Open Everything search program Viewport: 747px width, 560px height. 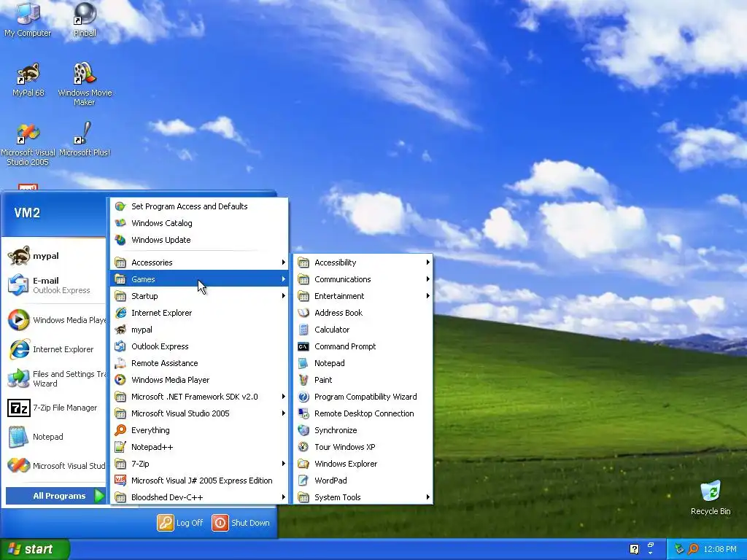tap(199, 430)
